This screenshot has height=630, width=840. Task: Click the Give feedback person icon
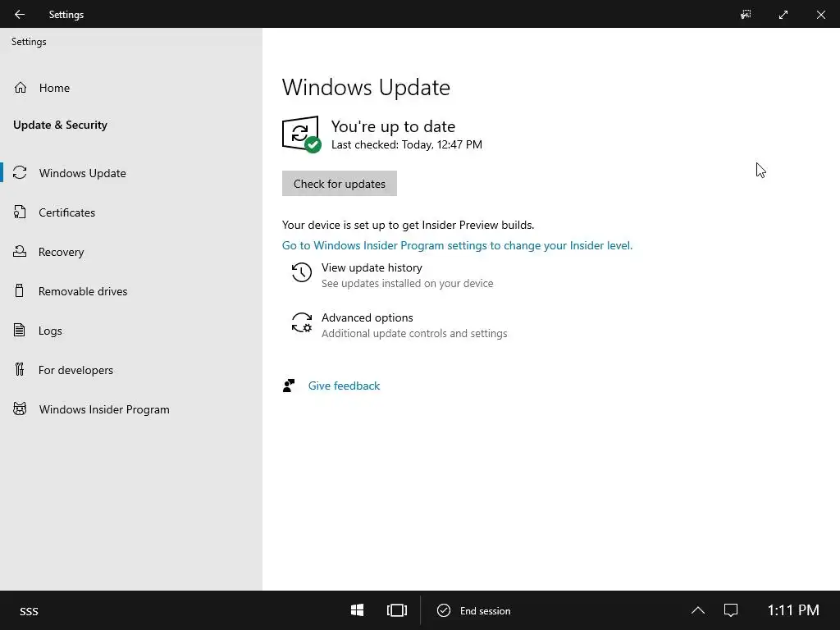pyautogui.click(x=289, y=386)
